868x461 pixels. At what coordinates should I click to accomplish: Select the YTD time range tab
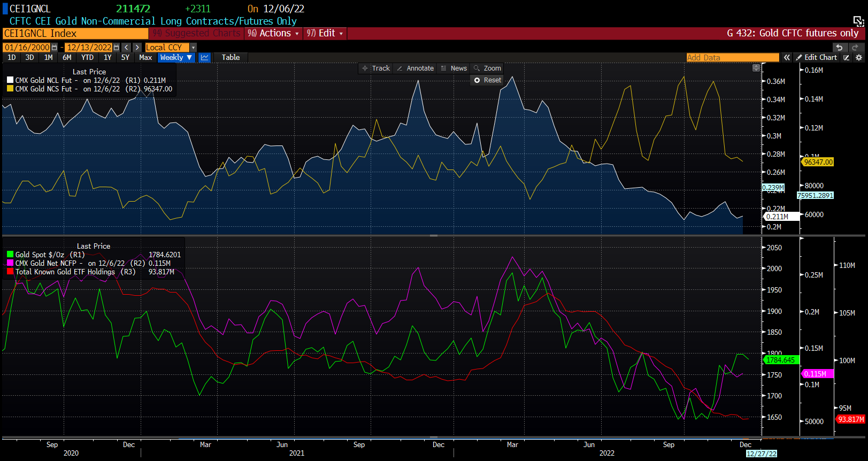click(x=87, y=57)
